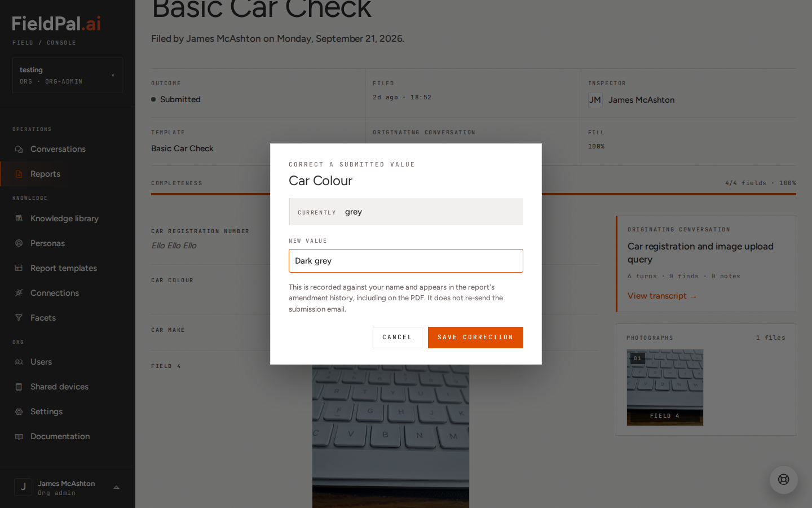Click the 'CAR MAKE' field label
The height and width of the screenshot is (508, 812).
click(x=168, y=330)
